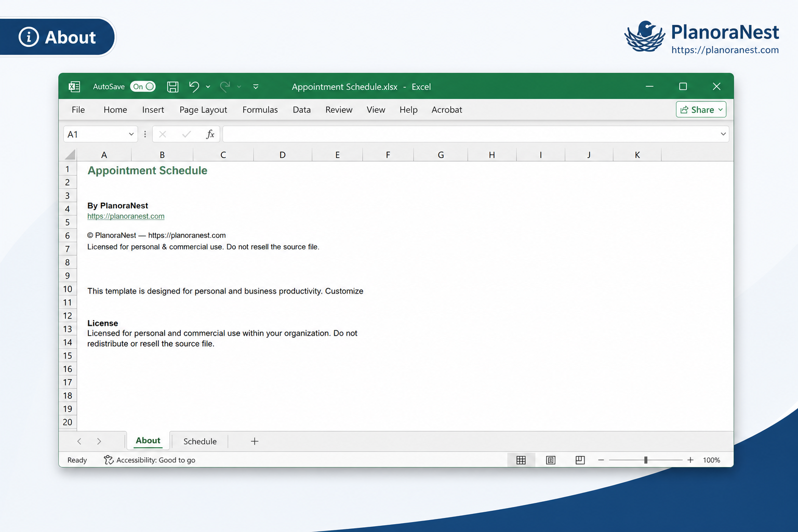The width and height of the screenshot is (798, 532).
Task: Expand the Name Box dropdown arrow
Action: point(131,134)
